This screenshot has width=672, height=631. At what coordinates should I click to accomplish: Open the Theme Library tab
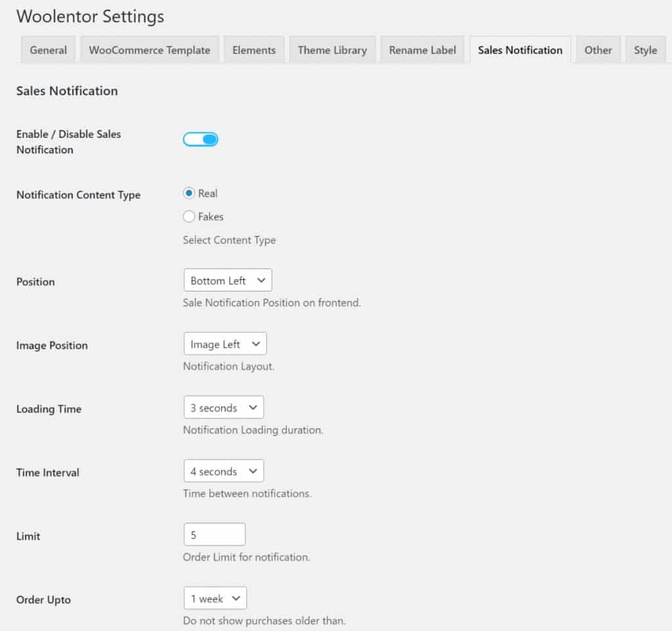(x=332, y=49)
